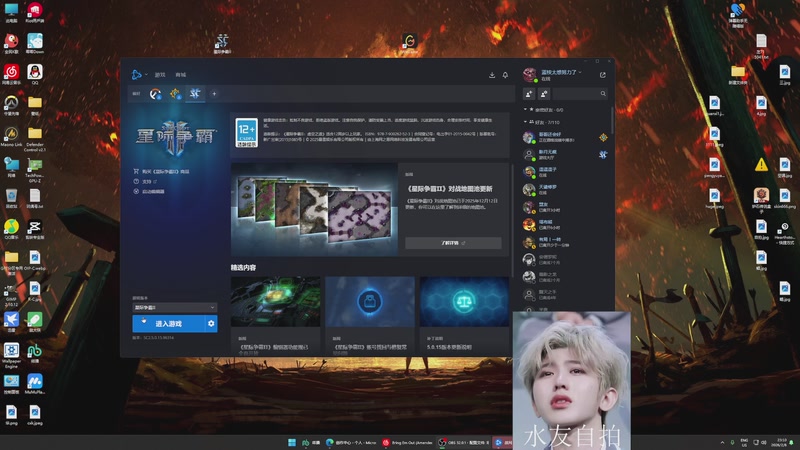Open CapCut editor desktop icon

click(35, 229)
